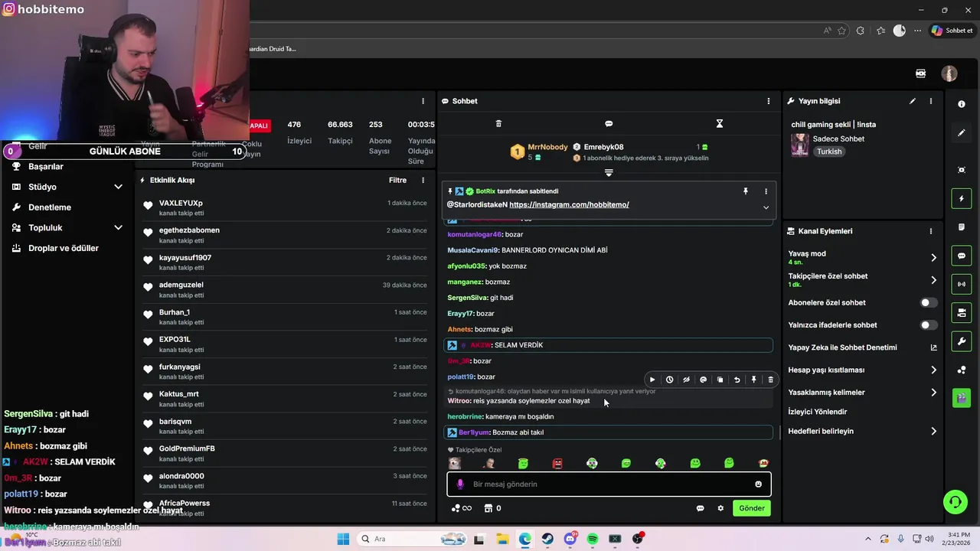
Task: Click the Turkish language tag
Action: click(x=829, y=152)
